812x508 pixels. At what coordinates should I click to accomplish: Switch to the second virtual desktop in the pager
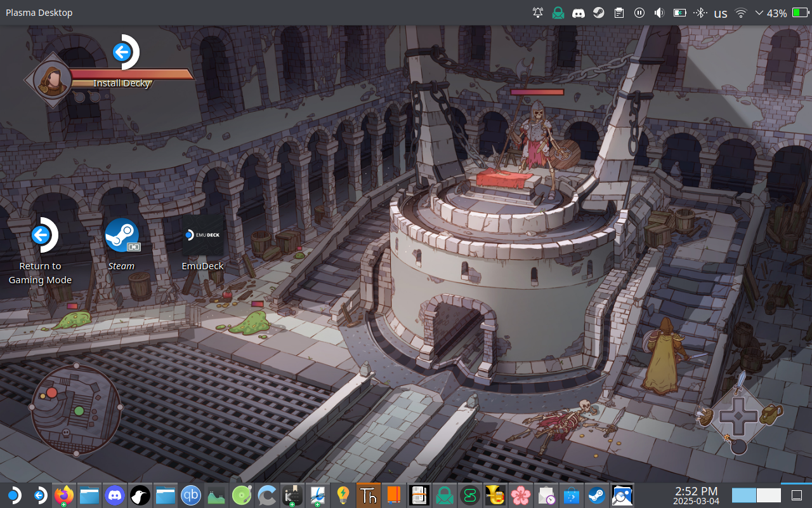769,495
